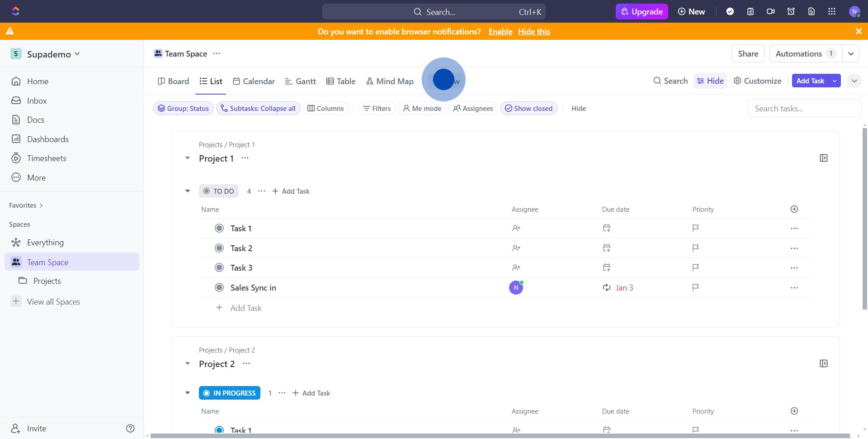Click the flag priority icon for Task 1
The width and height of the screenshot is (868, 439).
(x=695, y=228)
